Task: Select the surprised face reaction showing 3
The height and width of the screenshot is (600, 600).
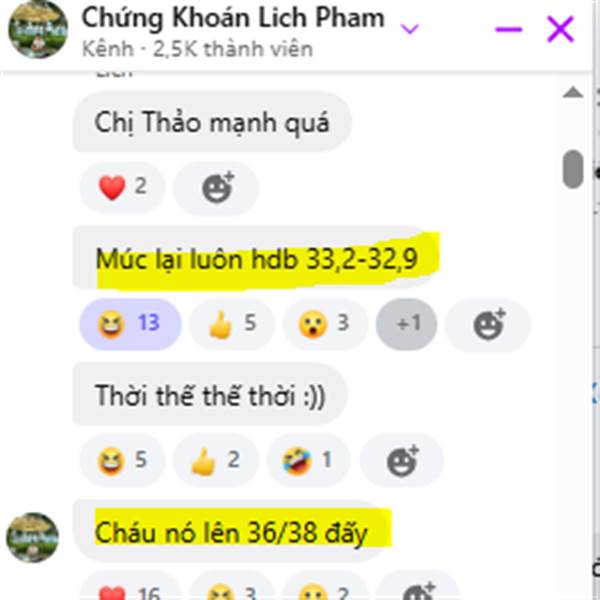Action: point(325,324)
